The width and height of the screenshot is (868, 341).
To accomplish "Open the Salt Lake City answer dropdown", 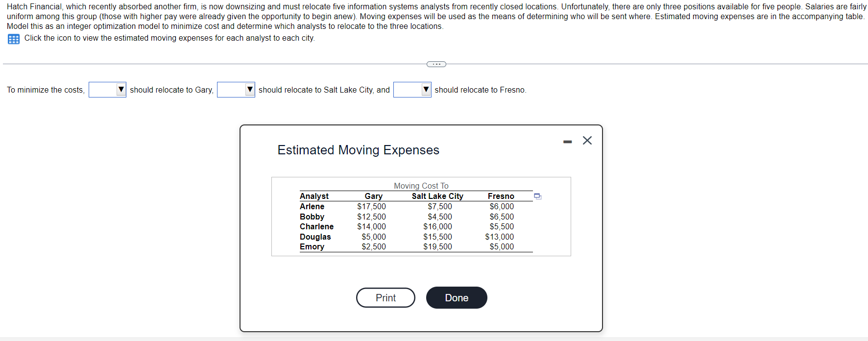I will [x=236, y=90].
